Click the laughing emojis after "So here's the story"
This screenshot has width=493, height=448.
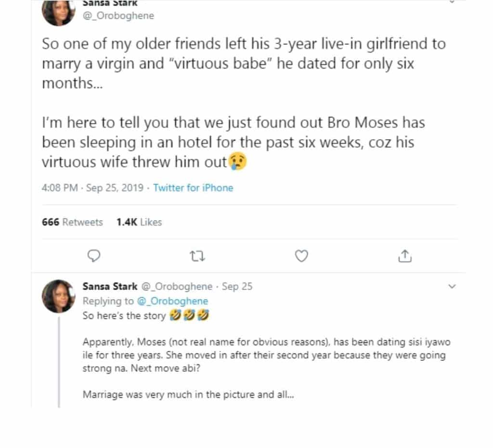point(189,316)
